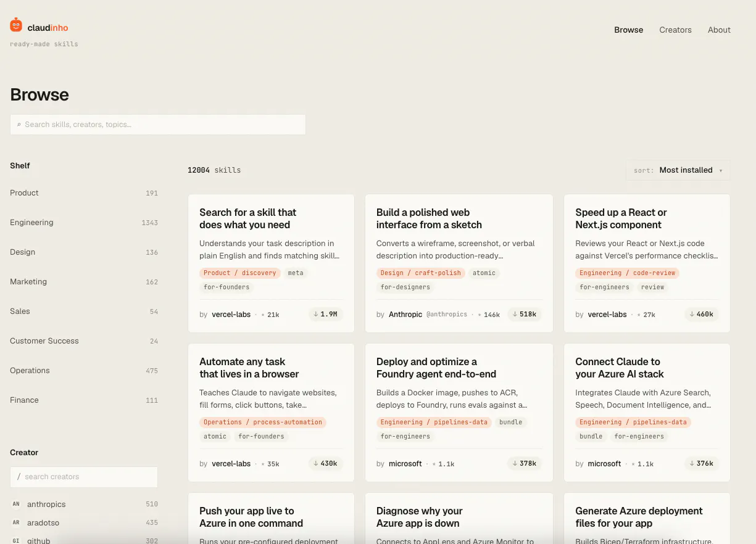Click the '12004 skills' count text
This screenshot has width=756, height=544.
pos(214,170)
